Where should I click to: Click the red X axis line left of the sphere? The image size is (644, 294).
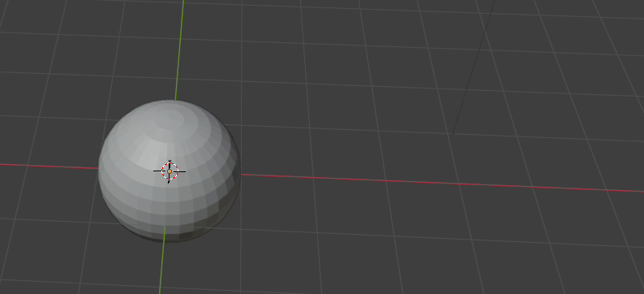tap(49, 166)
